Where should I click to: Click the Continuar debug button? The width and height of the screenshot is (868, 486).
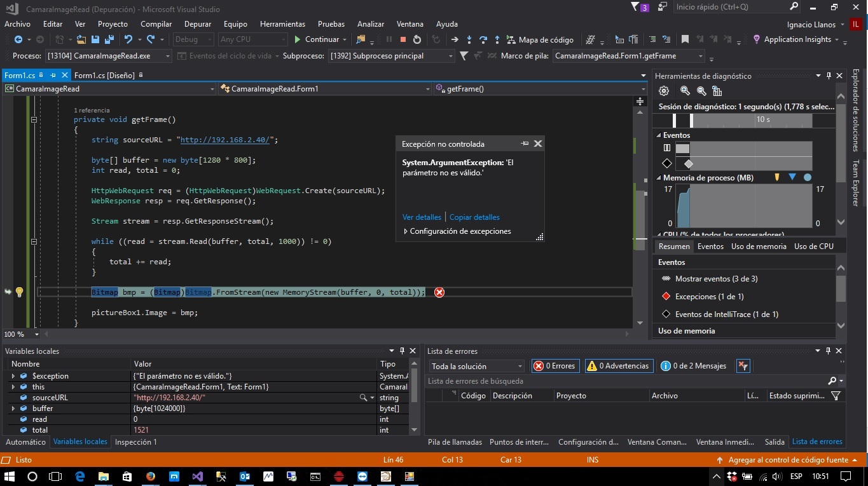[316, 39]
